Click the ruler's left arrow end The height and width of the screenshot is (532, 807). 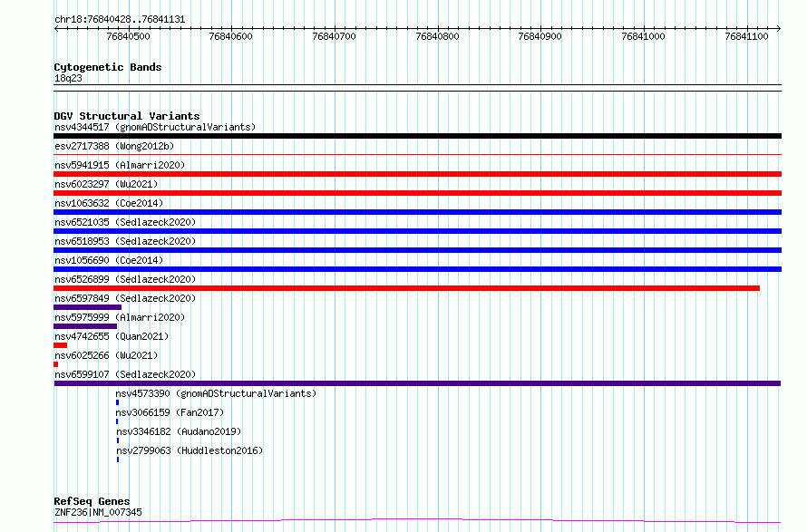(56, 28)
